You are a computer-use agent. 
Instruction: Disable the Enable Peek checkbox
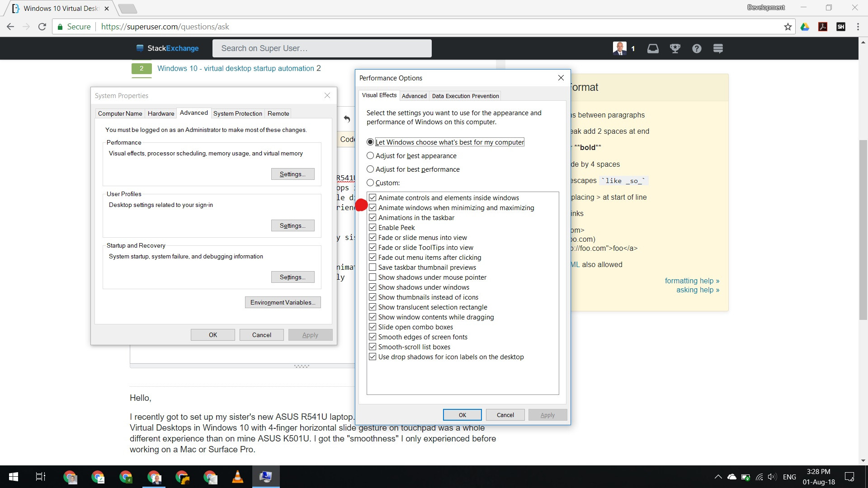tap(373, 227)
